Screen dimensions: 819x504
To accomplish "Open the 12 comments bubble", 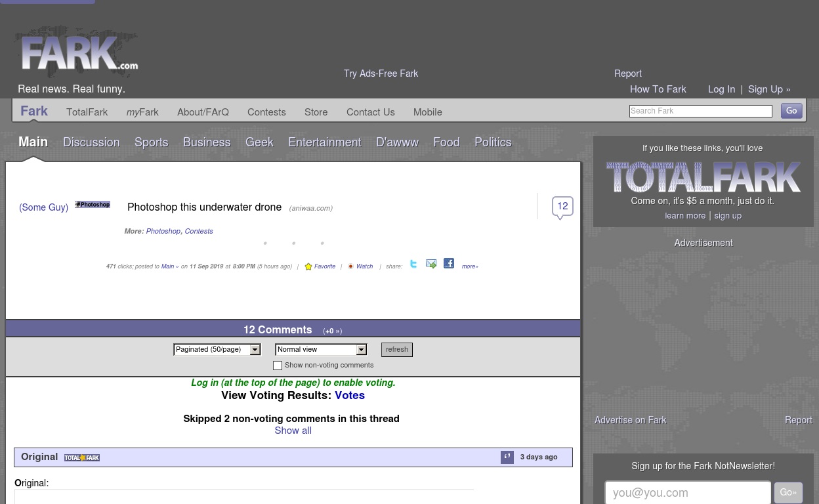I will [562, 207].
